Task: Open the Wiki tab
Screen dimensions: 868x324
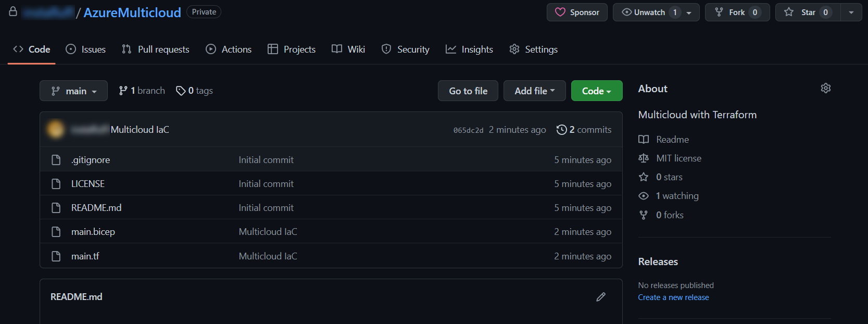Action: pyautogui.click(x=348, y=49)
